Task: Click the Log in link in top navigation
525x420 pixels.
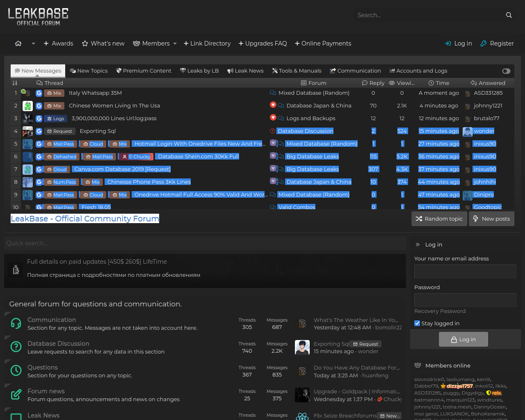Action: click(x=459, y=43)
